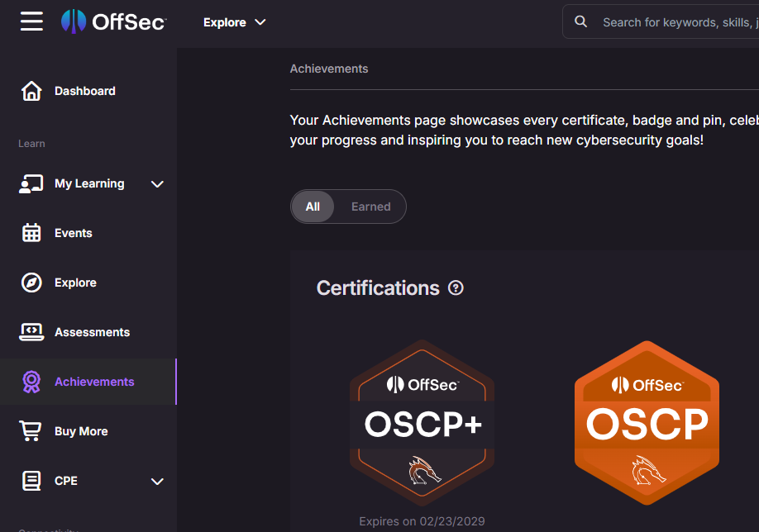Click the OffSec logo
Image resolution: width=759 pixels, height=532 pixels.
(114, 21)
